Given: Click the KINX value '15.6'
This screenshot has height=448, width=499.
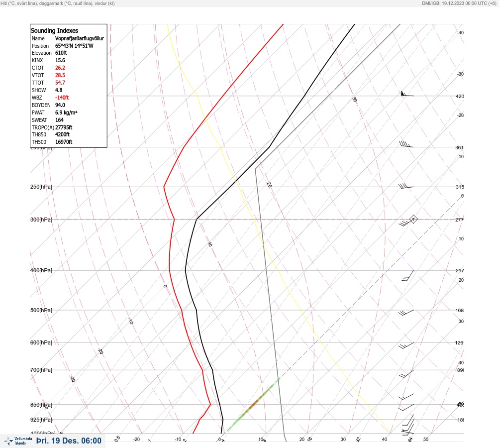Looking at the screenshot, I should (60, 60).
